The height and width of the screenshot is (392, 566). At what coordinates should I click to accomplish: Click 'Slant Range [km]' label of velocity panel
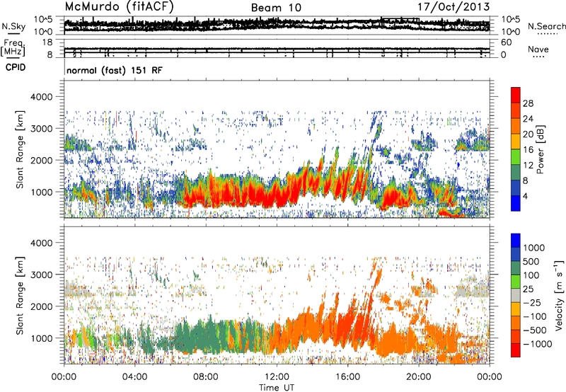coord(20,296)
